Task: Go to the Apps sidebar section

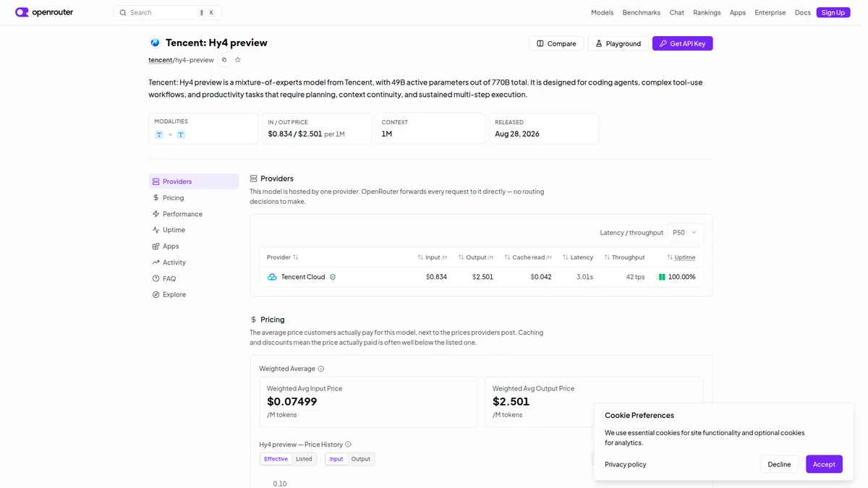Action: (x=194, y=246)
